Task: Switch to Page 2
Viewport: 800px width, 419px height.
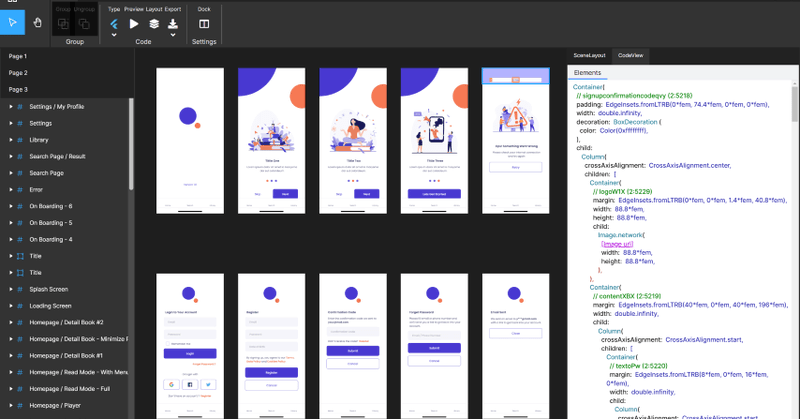Action: [x=18, y=73]
